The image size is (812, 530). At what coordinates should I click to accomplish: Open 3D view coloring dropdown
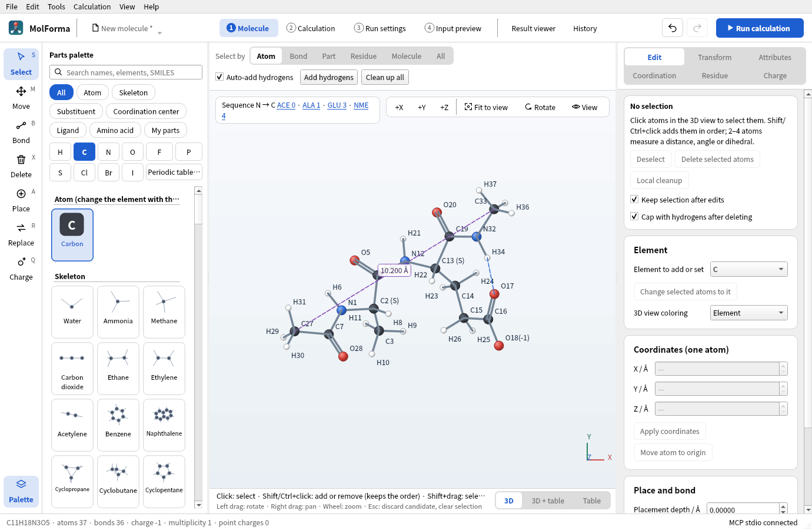click(748, 313)
